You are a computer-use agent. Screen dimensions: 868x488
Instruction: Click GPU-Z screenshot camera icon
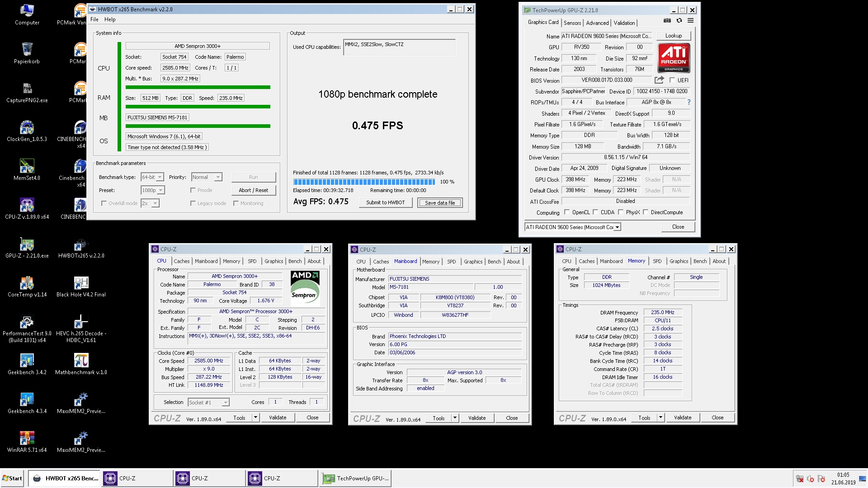click(667, 20)
